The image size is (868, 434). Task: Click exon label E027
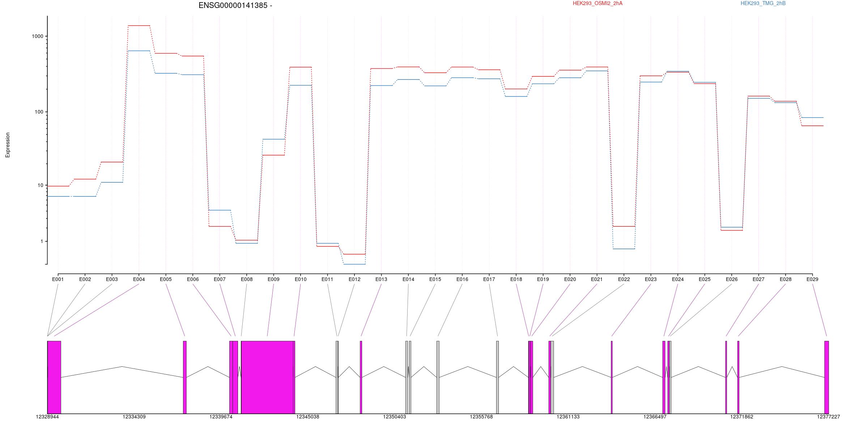[x=758, y=279]
